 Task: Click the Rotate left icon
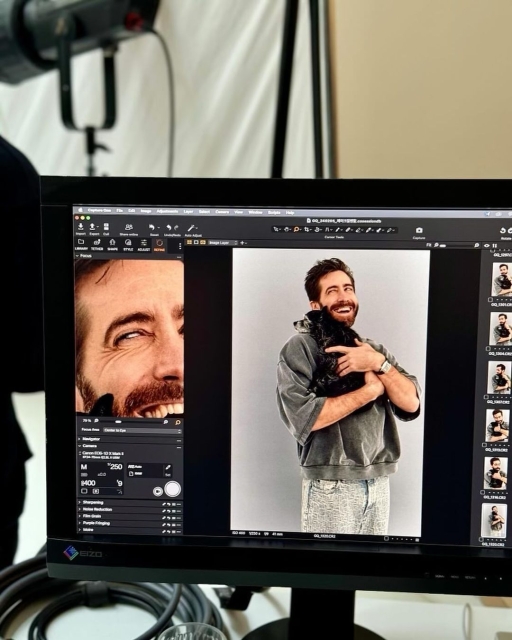coord(503,231)
